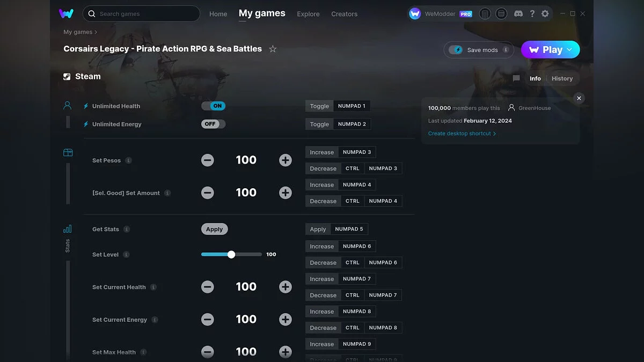Click the first square header icon near Discord
The height and width of the screenshot is (362, 644).
coord(485,14)
